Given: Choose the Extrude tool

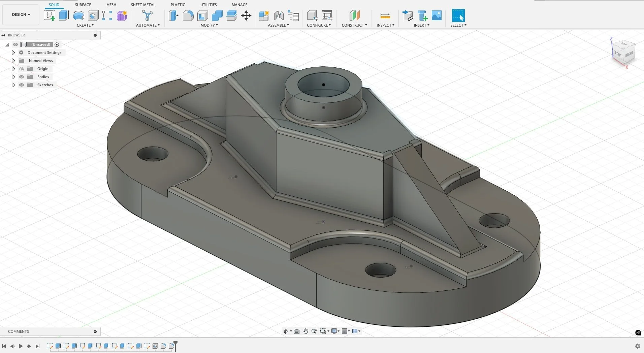Looking at the screenshot, I should pos(64,15).
